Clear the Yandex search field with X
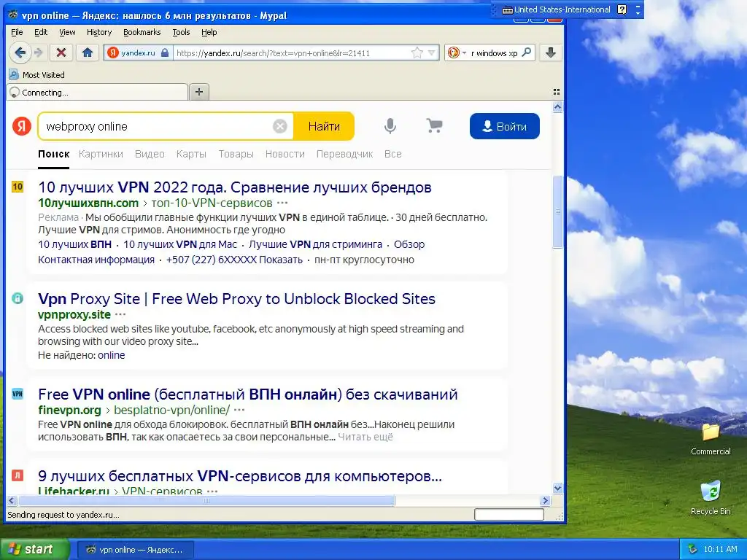This screenshot has width=747, height=560. click(x=279, y=126)
